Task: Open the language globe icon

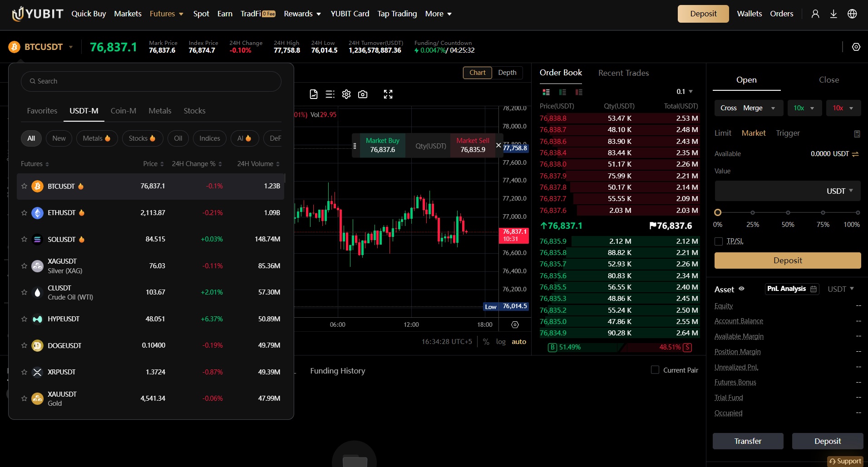Action: pyautogui.click(x=852, y=14)
